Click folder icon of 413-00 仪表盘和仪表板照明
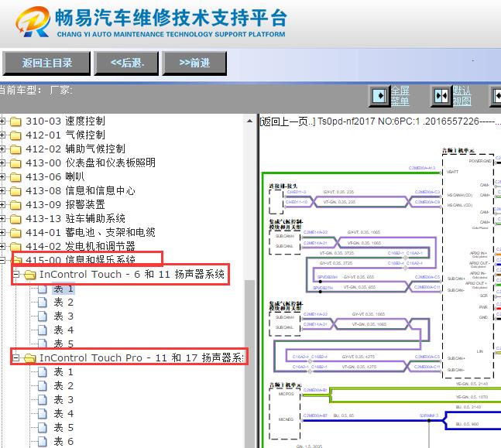501x448 pixels. pyautogui.click(x=15, y=163)
